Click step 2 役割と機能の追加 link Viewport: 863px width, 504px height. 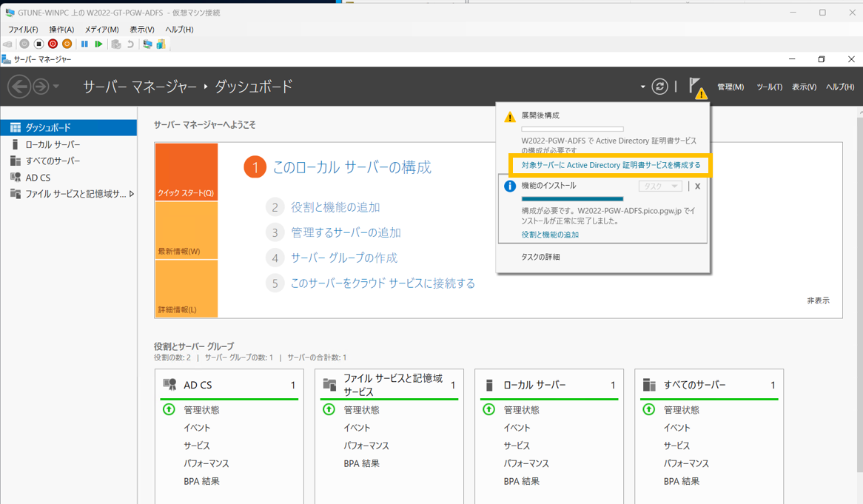(x=335, y=207)
